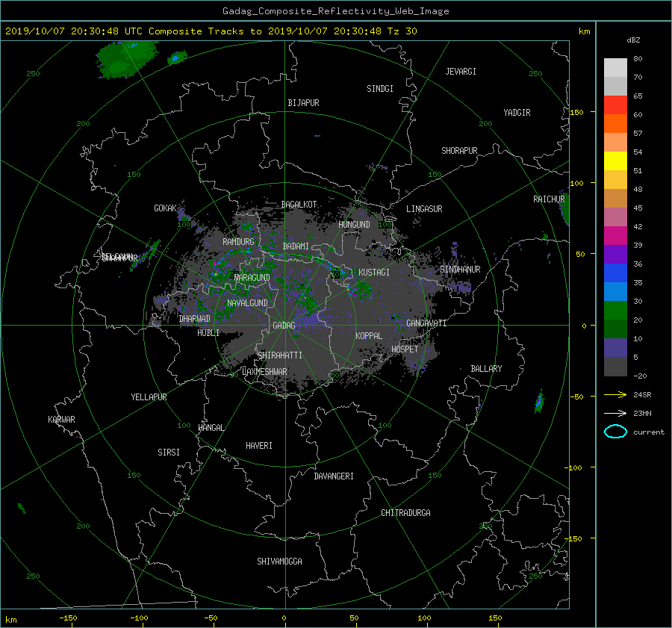The image size is (672, 628).
Task: Click the NAVALGUND city label
Action: [247, 303]
